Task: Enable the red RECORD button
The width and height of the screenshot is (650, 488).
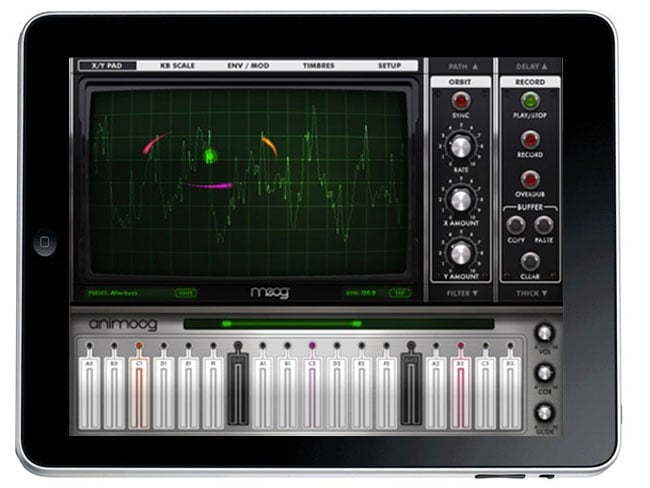Action: [530, 140]
